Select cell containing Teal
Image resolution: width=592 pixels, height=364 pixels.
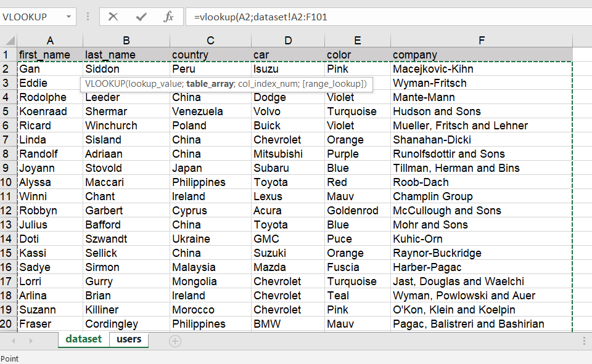click(357, 296)
